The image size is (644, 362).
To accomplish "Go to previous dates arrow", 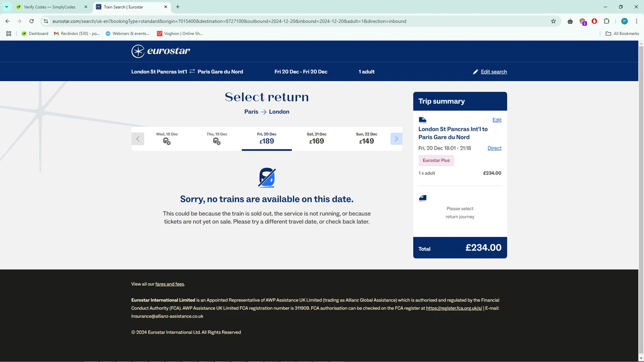I will (138, 139).
